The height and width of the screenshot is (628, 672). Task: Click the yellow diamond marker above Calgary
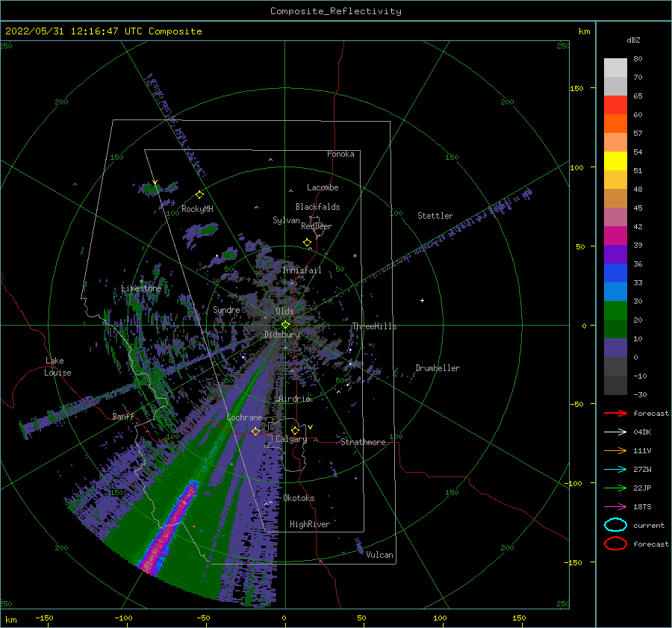pos(295,430)
